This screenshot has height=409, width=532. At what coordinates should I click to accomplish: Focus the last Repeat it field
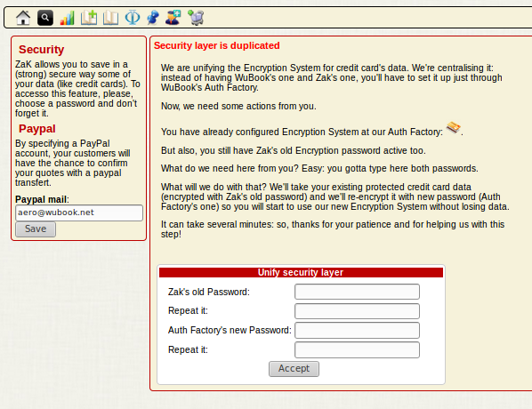tap(357, 350)
